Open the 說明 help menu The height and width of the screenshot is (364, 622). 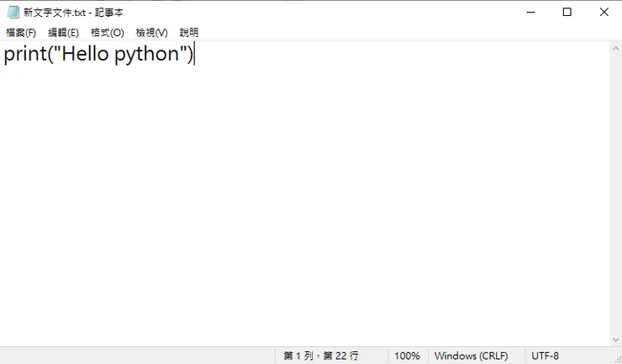pyautogui.click(x=189, y=33)
